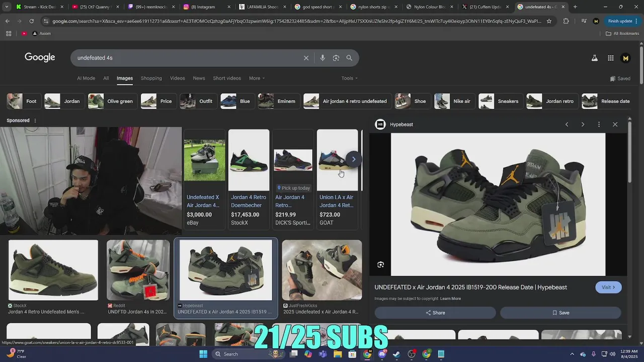Open Steam from the taskbar
Image resolution: width=644 pixels, height=362 pixels.
(396, 354)
